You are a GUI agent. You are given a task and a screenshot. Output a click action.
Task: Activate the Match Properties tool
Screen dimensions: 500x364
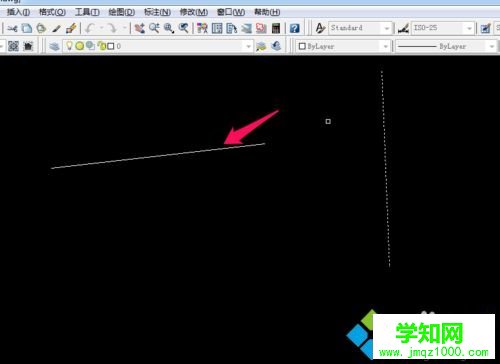[56, 29]
